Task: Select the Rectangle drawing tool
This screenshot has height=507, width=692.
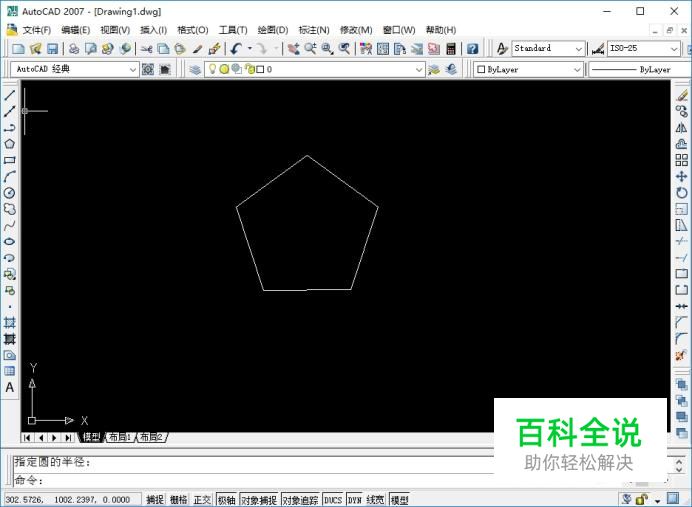Action: pos(10,160)
